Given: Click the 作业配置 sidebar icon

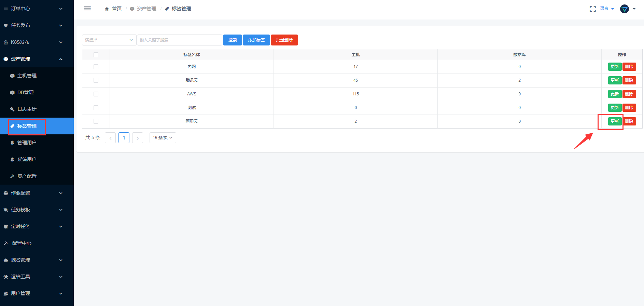Looking at the screenshot, I should (6, 193).
